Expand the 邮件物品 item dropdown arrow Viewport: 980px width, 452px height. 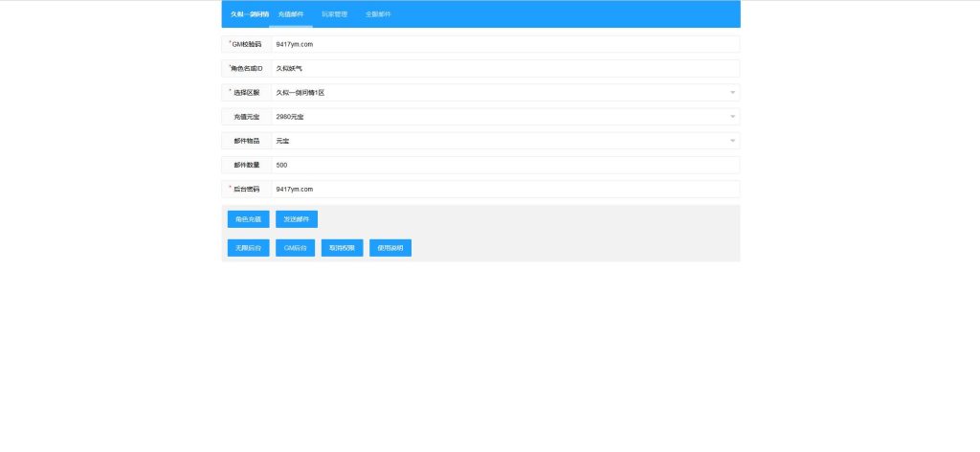click(732, 141)
